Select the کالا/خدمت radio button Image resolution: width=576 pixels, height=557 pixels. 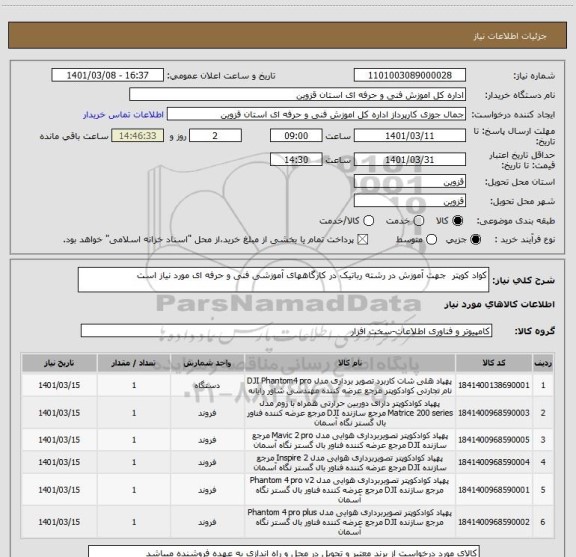368,221
